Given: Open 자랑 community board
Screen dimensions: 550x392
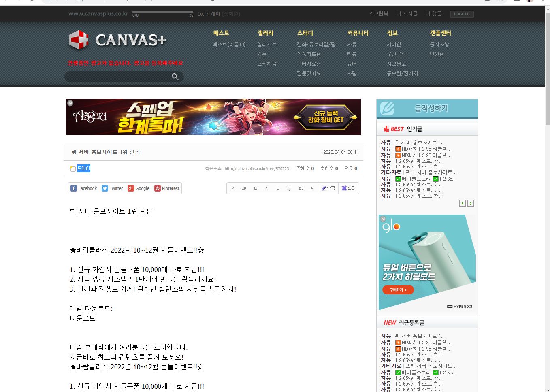Looking at the screenshot, I should [x=352, y=74].
